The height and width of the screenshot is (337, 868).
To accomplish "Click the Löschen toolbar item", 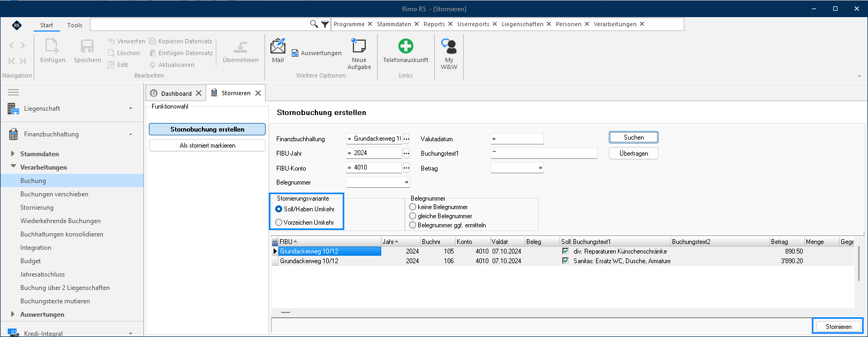I will [x=124, y=53].
